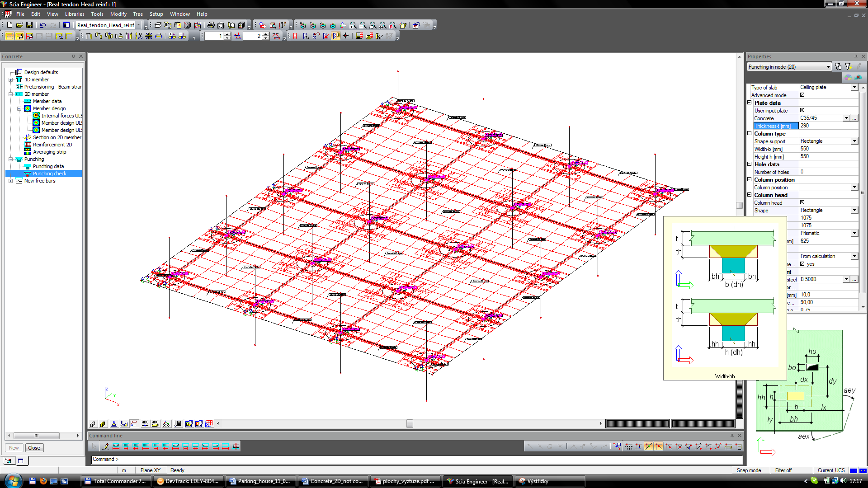The width and height of the screenshot is (868, 488).
Task: Click the filter icon in Properties panel
Action: [838, 67]
